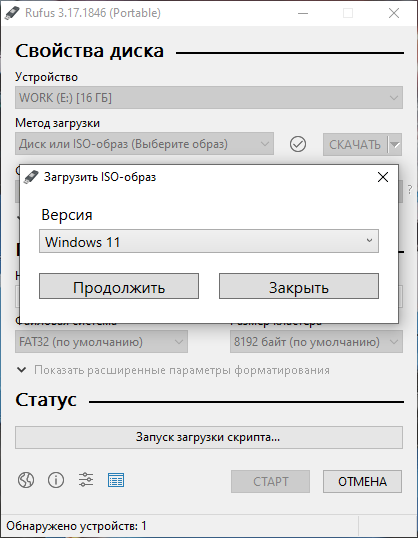
Task: Open the About info icon
Action: tap(56, 480)
